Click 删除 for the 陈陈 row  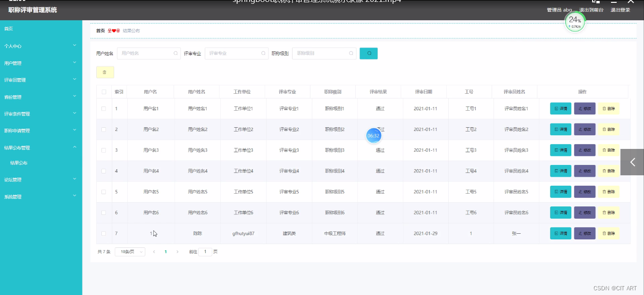click(x=609, y=233)
